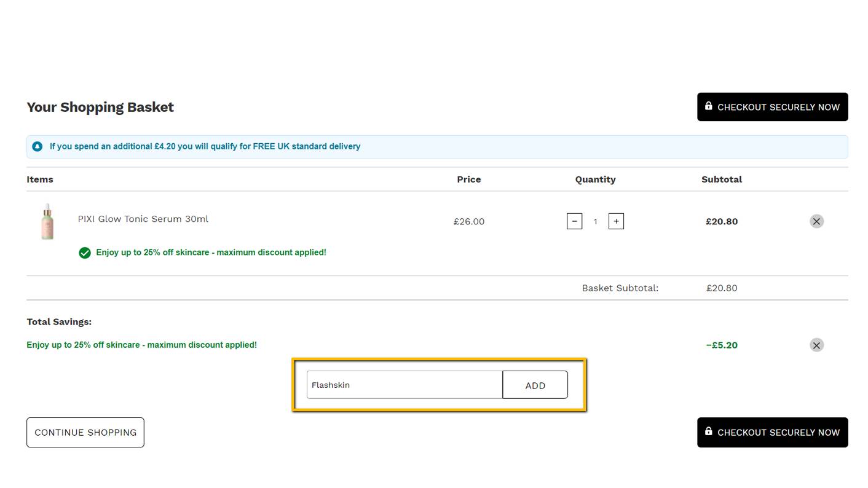Image resolution: width=868 pixels, height=488 pixels.
Task: Click the bottom CHECKOUT SECURELY NOW button
Action: click(x=772, y=432)
